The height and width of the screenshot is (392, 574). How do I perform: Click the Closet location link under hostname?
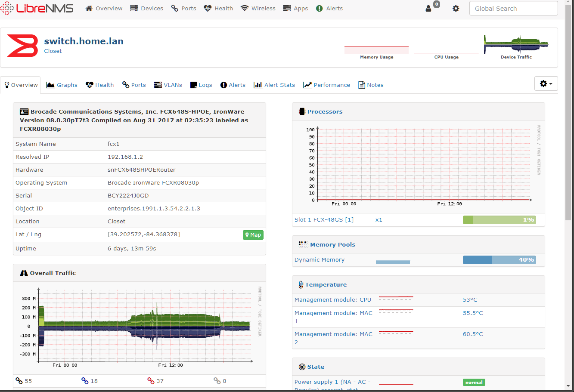click(x=53, y=51)
